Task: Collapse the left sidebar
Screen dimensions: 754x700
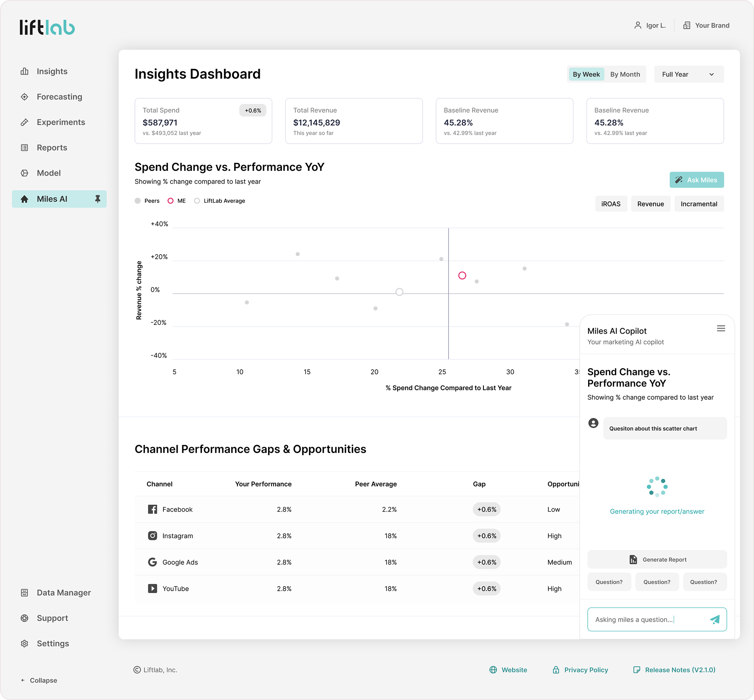Action: coord(39,680)
